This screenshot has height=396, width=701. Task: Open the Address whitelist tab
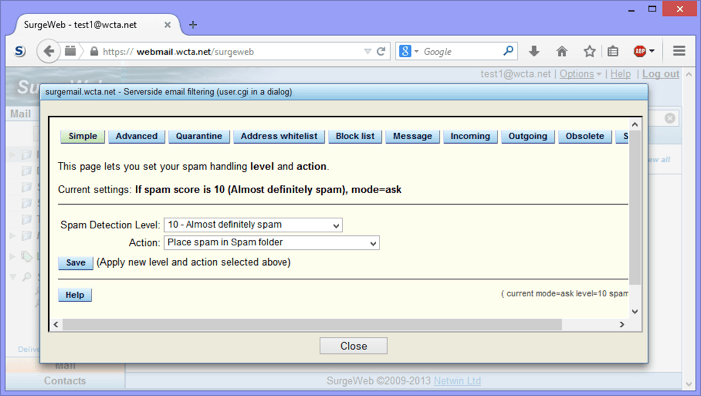click(x=279, y=136)
